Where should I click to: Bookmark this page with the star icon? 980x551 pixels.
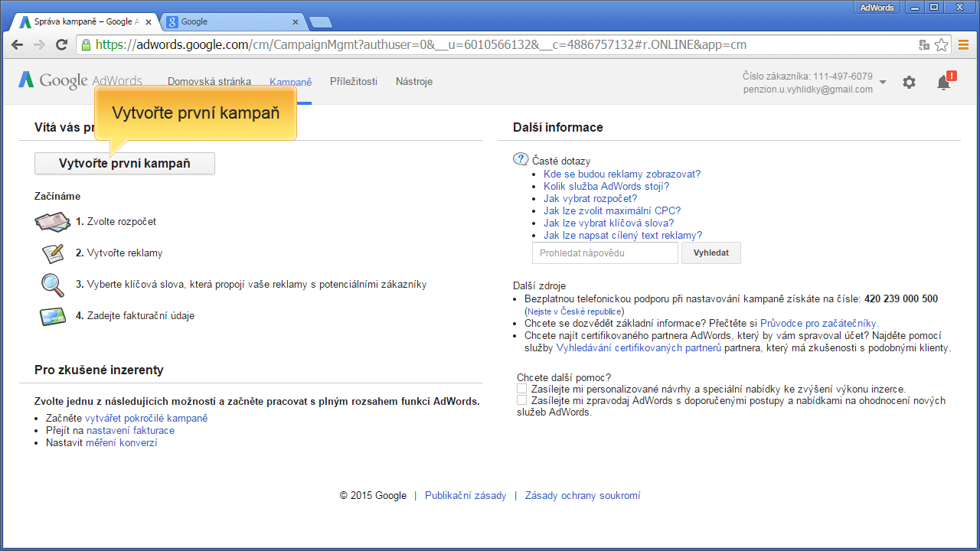[x=941, y=44]
